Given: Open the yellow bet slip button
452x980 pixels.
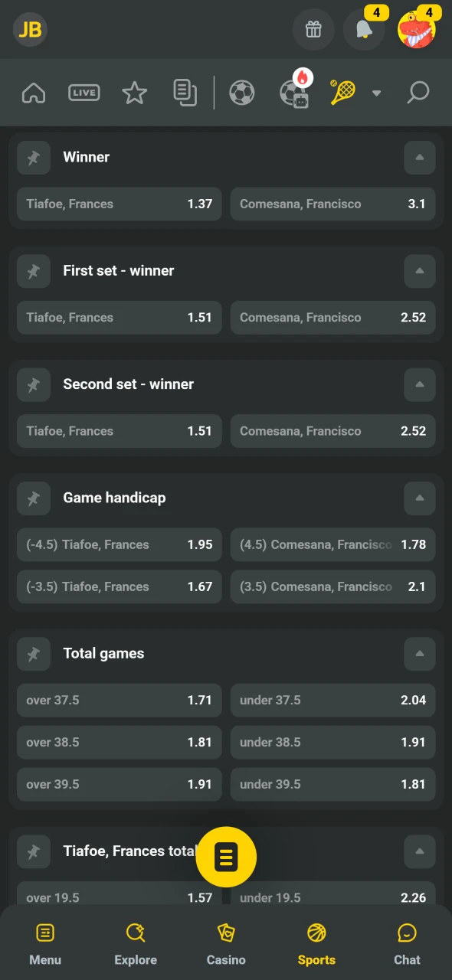Looking at the screenshot, I should [x=226, y=857].
